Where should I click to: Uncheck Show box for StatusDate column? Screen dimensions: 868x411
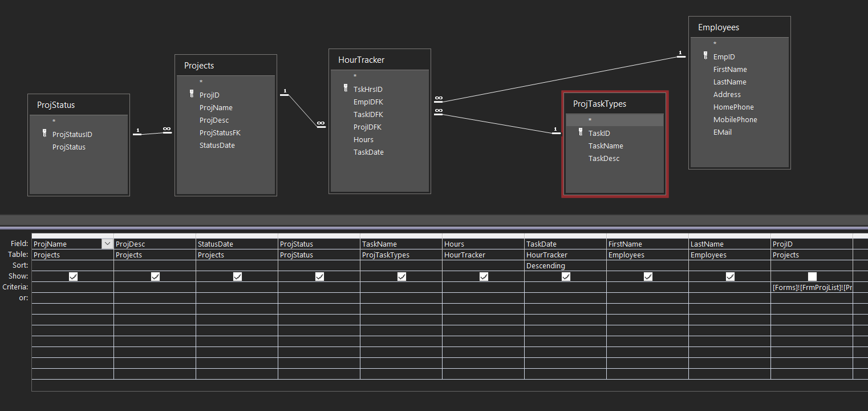pos(237,276)
